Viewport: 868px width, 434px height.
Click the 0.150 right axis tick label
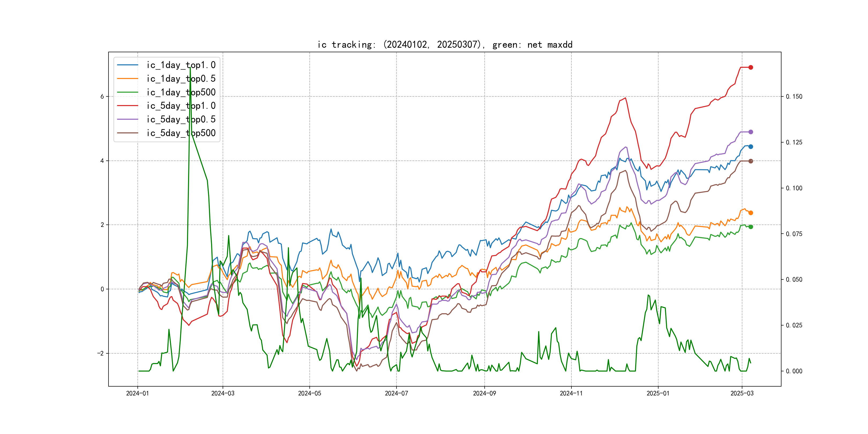pos(794,97)
